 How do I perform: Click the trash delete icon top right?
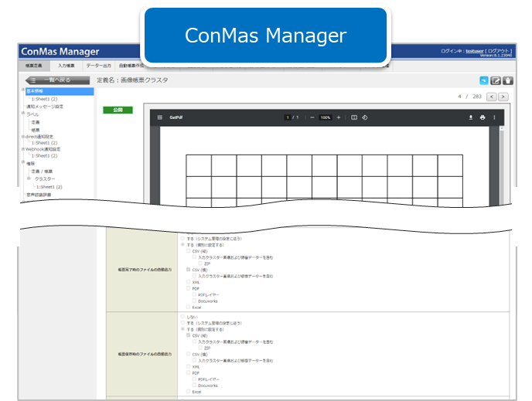pos(508,80)
